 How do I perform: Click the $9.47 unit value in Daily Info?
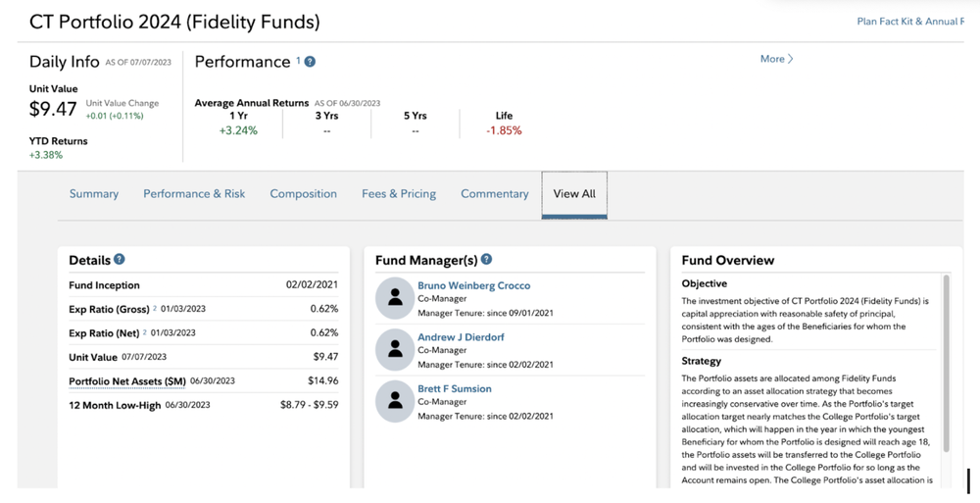[x=53, y=109]
